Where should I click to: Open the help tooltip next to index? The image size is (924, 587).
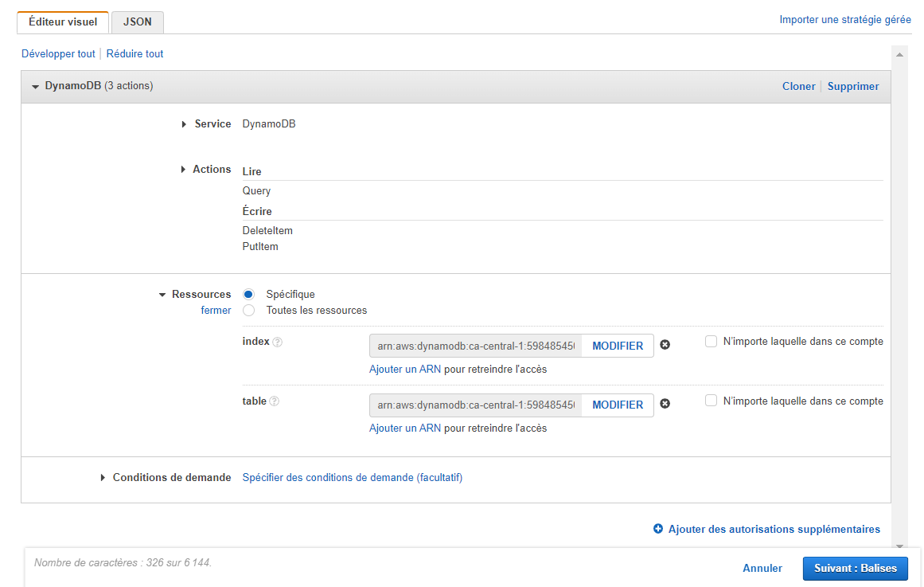tap(278, 342)
